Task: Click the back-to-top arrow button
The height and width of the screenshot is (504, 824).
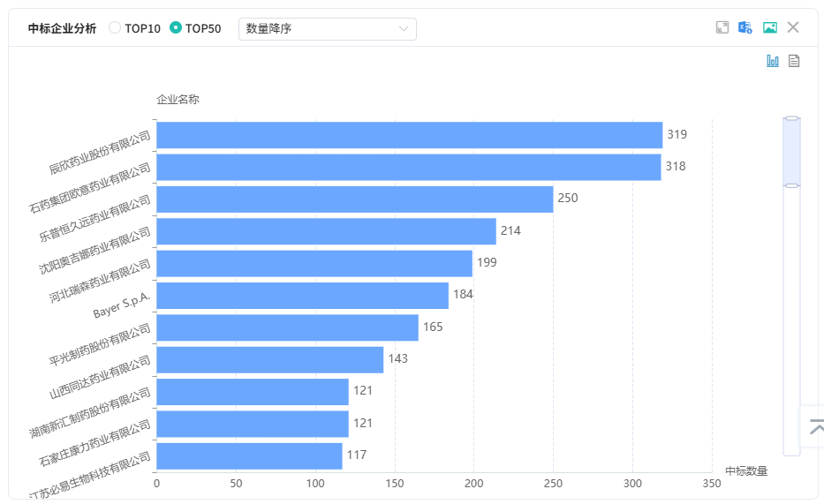Action: pos(813,426)
